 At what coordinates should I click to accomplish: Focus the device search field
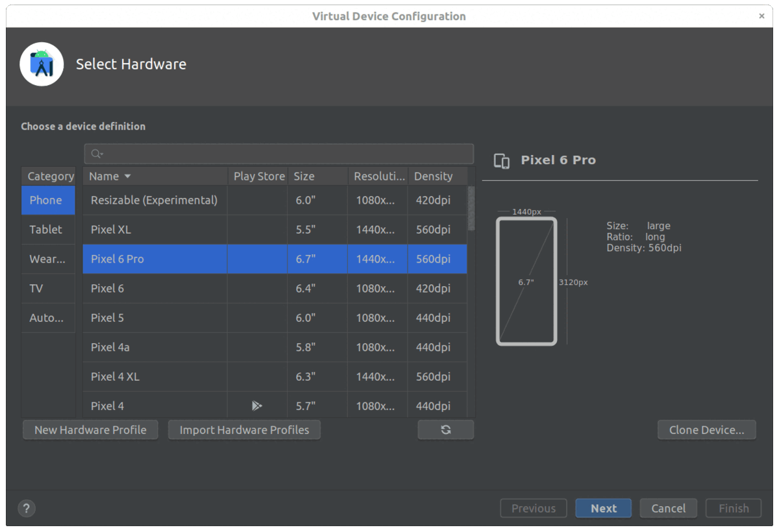(x=279, y=154)
